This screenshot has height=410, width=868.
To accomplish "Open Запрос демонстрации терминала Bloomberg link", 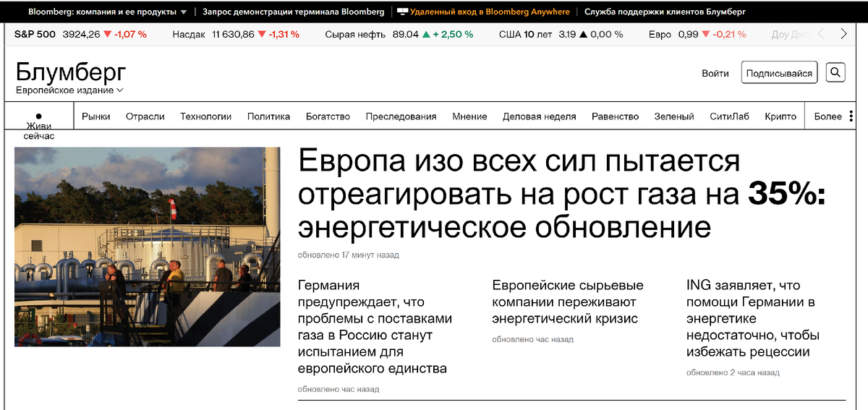I will click(x=294, y=12).
